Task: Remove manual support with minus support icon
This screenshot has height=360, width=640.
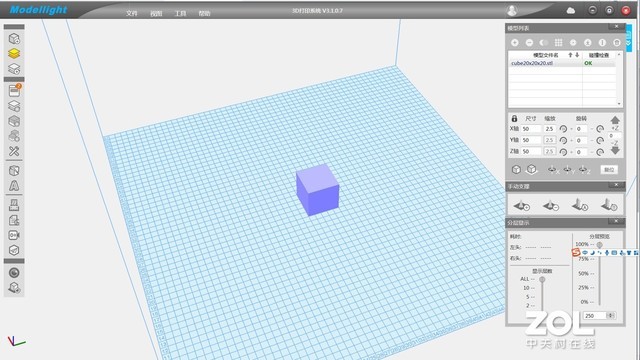Action: point(551,205)
